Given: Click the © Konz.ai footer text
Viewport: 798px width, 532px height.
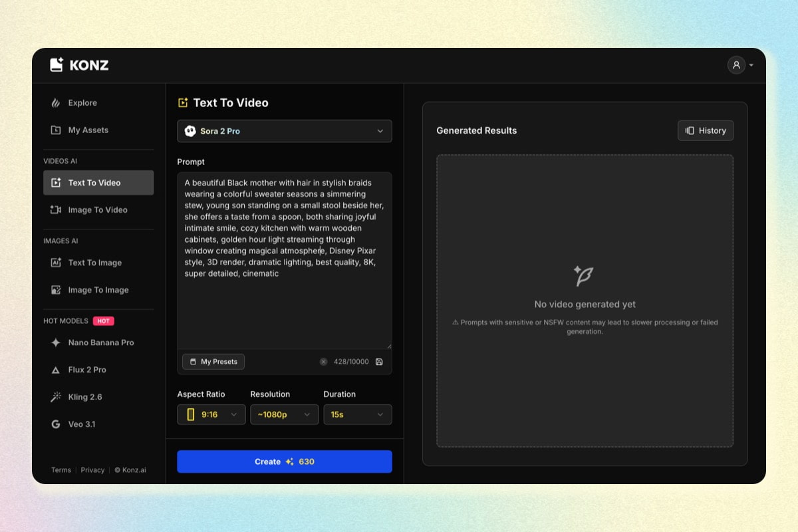Looking at the screenshot, I should tap(130, 470).
